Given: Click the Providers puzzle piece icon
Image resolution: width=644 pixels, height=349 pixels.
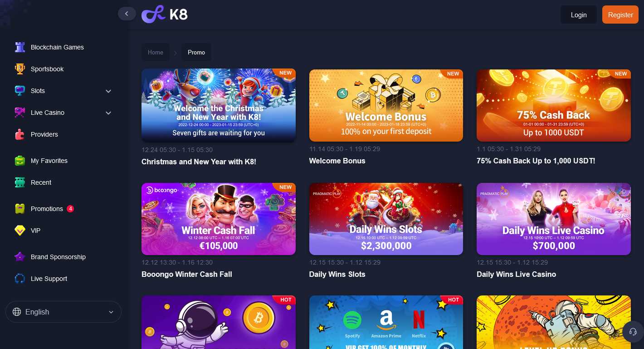Looking at the screenshot, I should [x=20, y=134].
